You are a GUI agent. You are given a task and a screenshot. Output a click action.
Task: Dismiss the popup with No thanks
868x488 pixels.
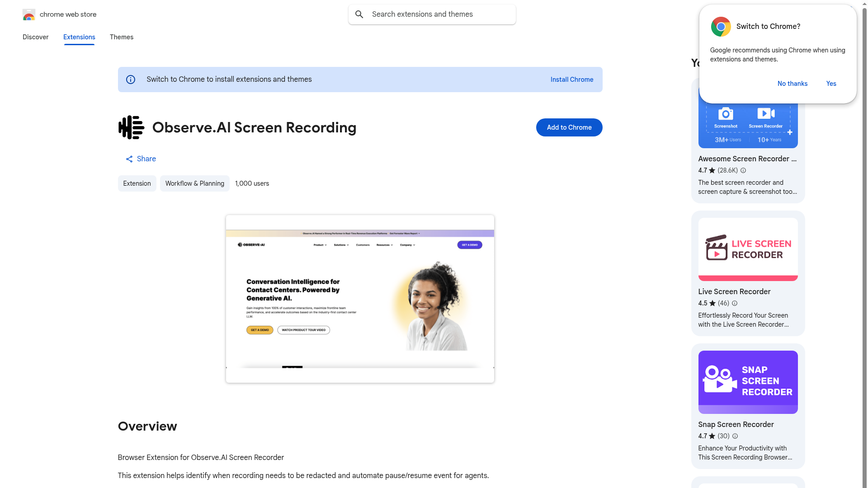pyautogui.click(x=793, y=84)
